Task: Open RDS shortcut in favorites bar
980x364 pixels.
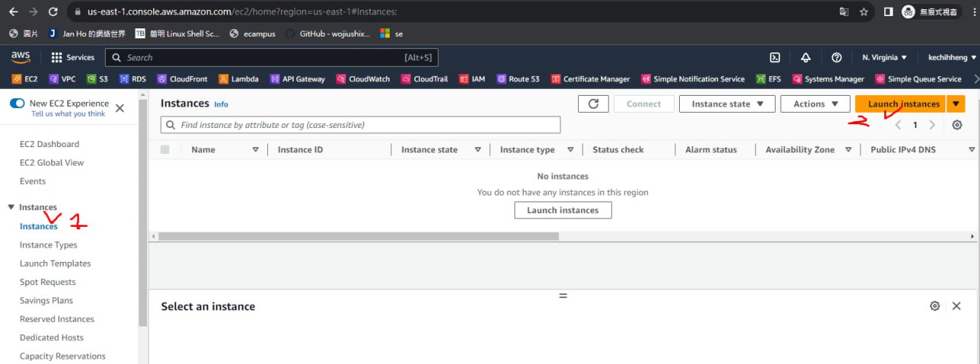Action: click(x=132, y=79)
